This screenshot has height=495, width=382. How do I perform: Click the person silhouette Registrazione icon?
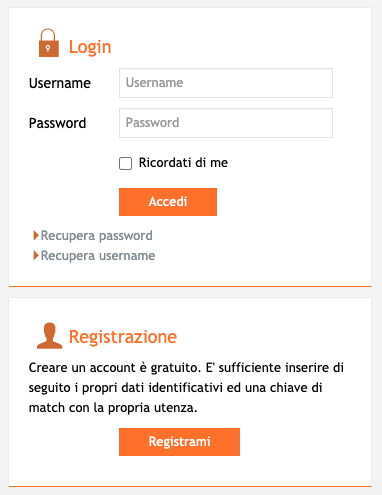click(49, 336)
